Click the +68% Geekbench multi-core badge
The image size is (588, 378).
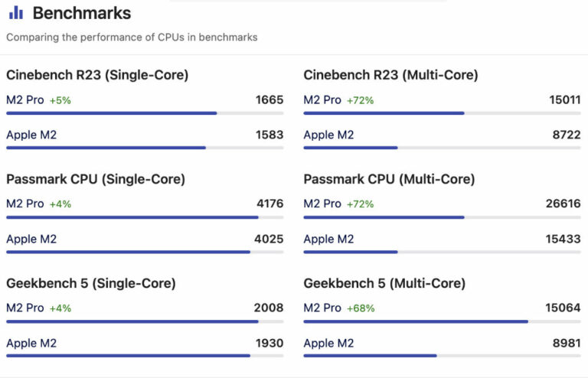[360, 308]
